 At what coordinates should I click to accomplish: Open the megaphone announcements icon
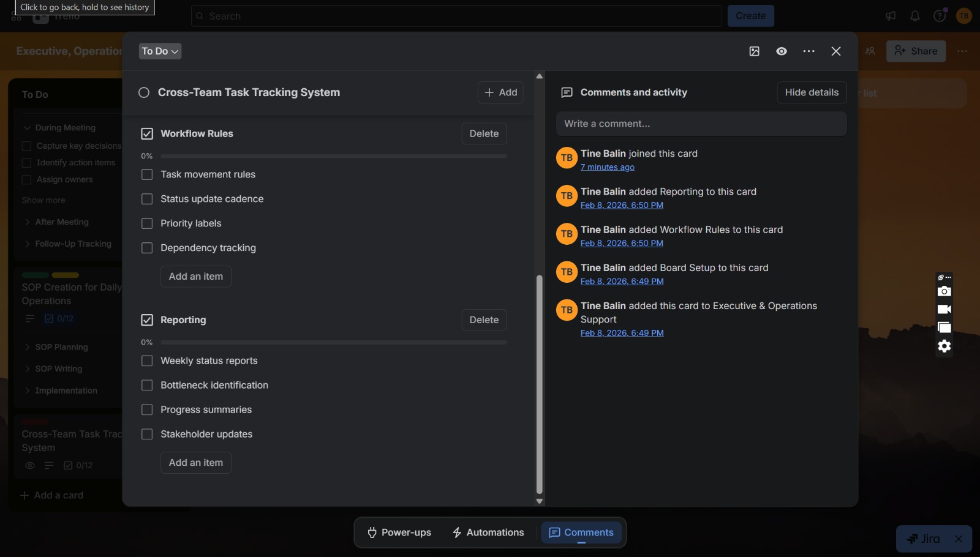point(891,16)
